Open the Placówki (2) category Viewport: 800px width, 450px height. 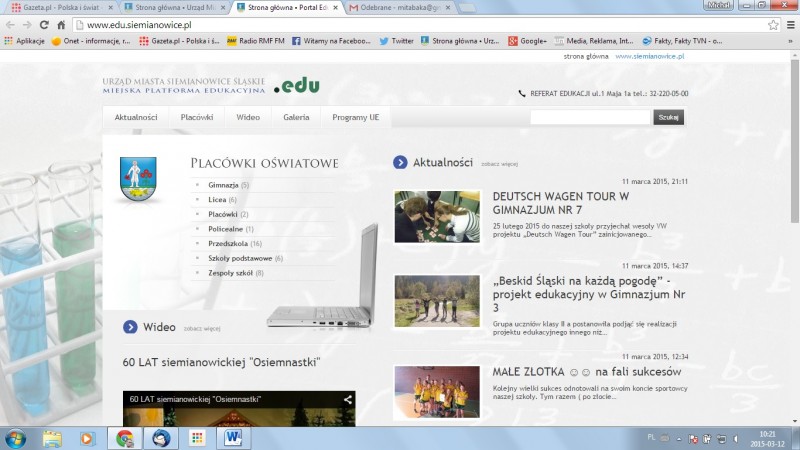(x=228, y=214)
